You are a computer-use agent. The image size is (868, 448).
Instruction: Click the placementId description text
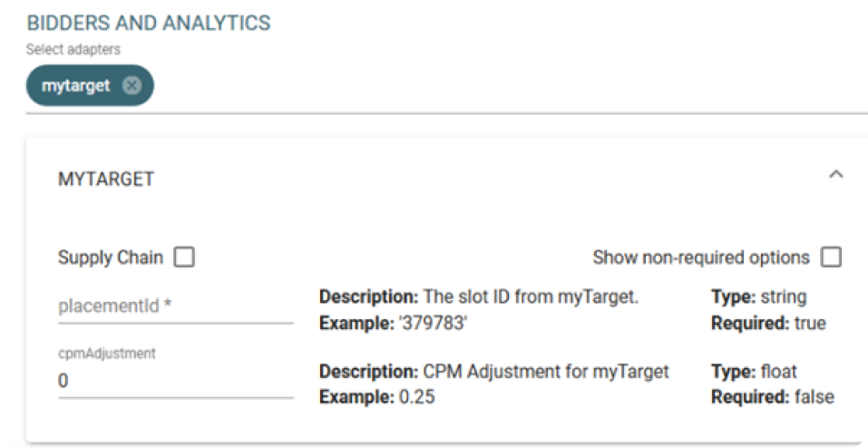coord(480,297)
